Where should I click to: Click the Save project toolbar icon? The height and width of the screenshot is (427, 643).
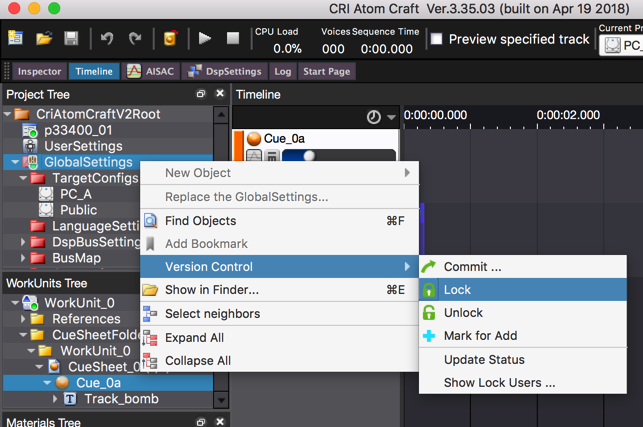(x=71, y=39)
